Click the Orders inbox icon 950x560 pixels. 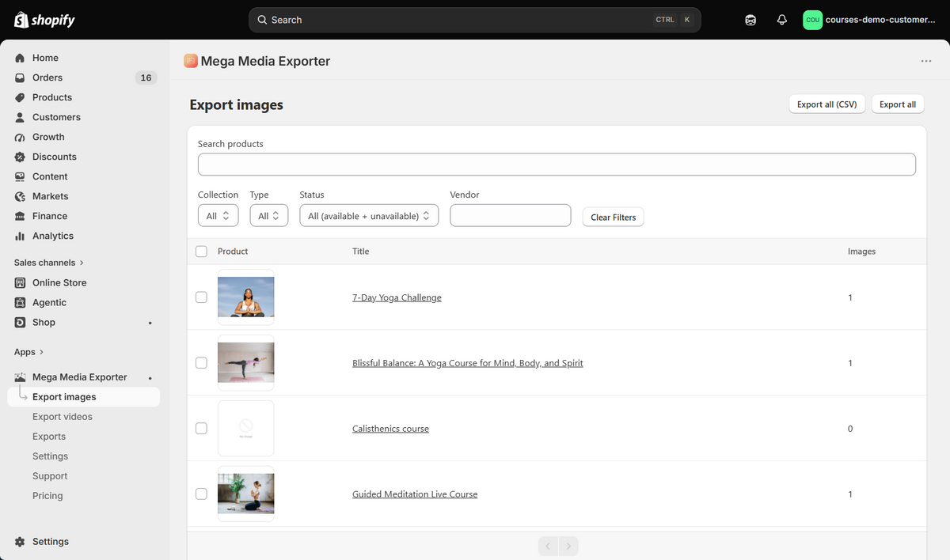21,78
